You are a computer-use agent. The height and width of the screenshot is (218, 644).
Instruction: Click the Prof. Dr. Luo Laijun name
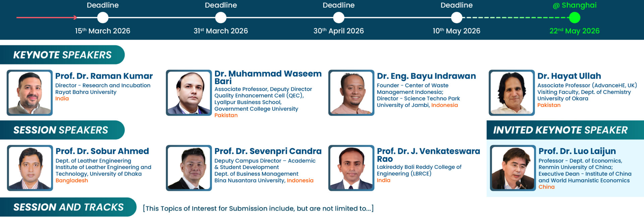coord(577,151)
